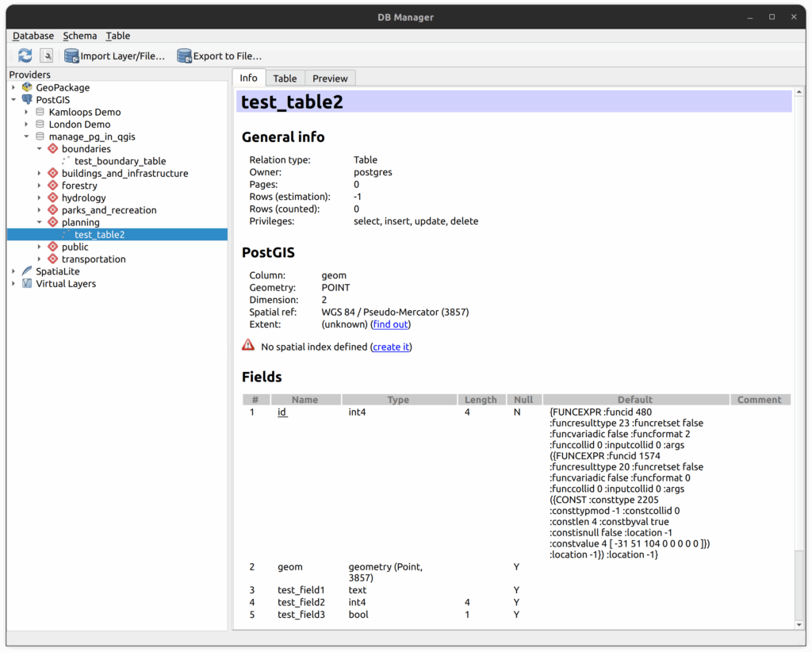Switch to the Table tab
Viewport: 812px width, 652px height.
(285, 78)
